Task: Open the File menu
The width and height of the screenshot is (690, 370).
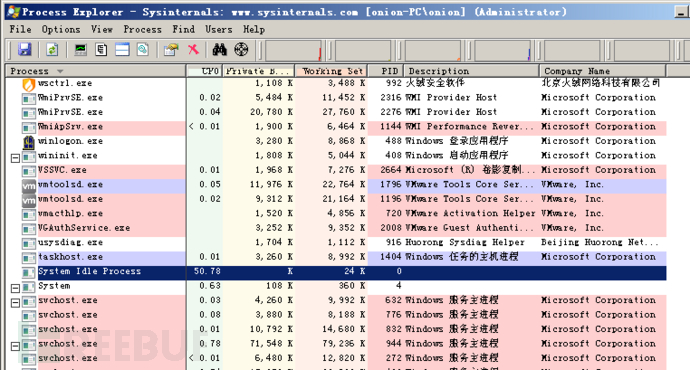Action: tap(21, 29)
